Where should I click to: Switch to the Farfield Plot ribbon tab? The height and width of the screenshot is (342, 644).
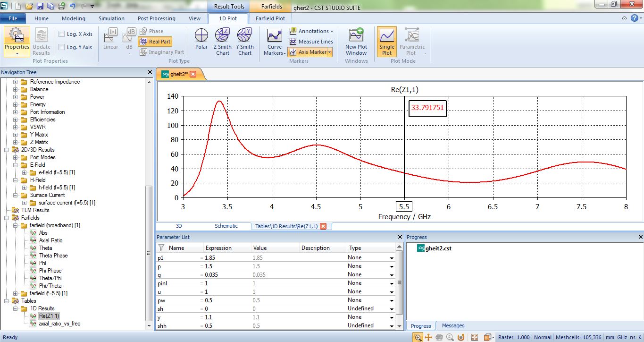(x=270, y=18)
